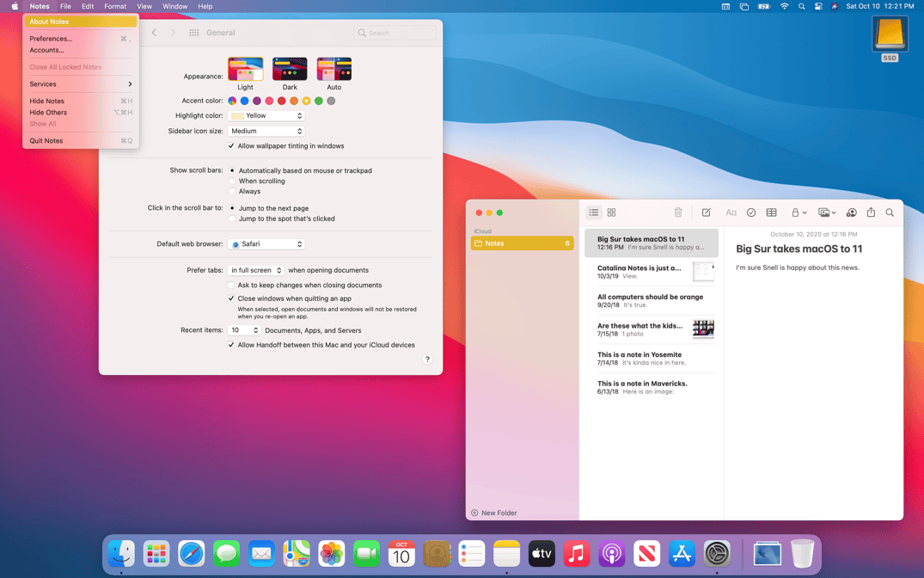924x578 pixels.
Task: Add people to this note
Action: click(x=851, y=212)
